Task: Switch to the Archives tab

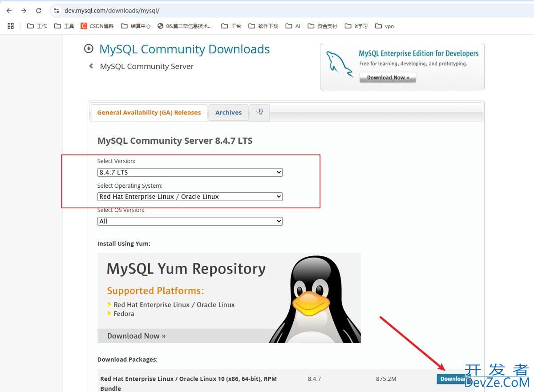Action: [228, 112]
